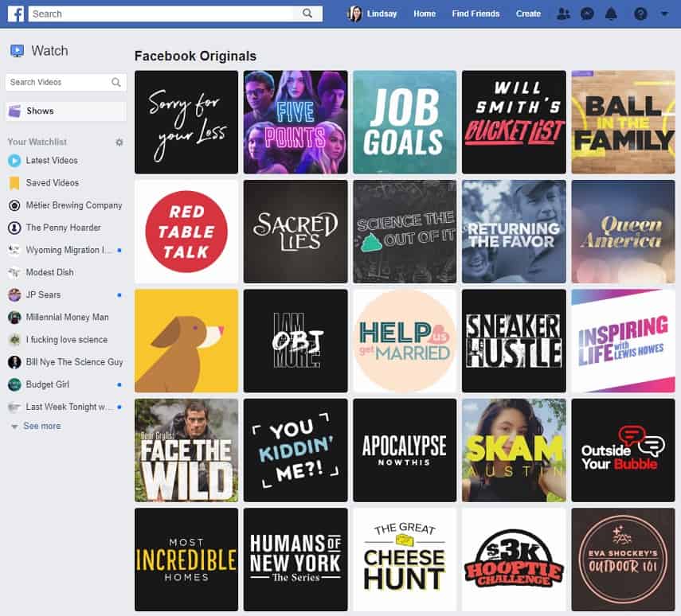The width and height of the screenshot is (681, 616).
Task: Open Lindsay profile link
Action: 382,14
